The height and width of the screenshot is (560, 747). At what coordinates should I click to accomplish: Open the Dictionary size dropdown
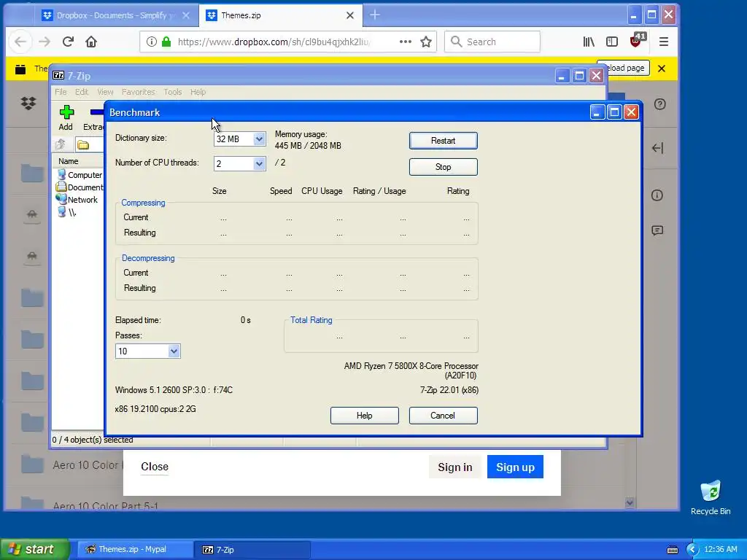tap(259, 139)
